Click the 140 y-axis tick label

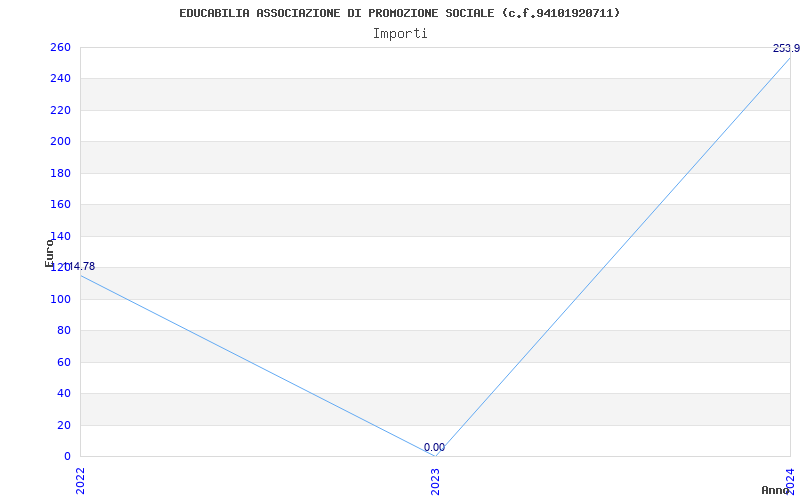point(60,236)
